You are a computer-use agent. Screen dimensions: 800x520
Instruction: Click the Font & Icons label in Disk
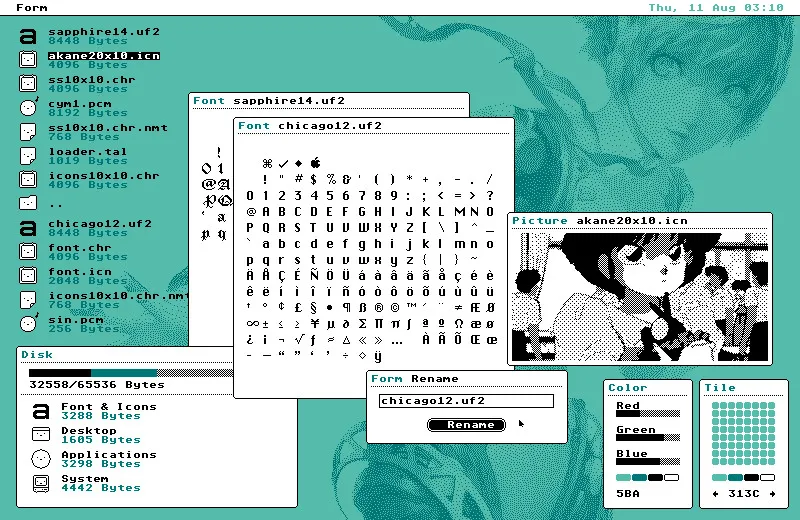(109, 406)
